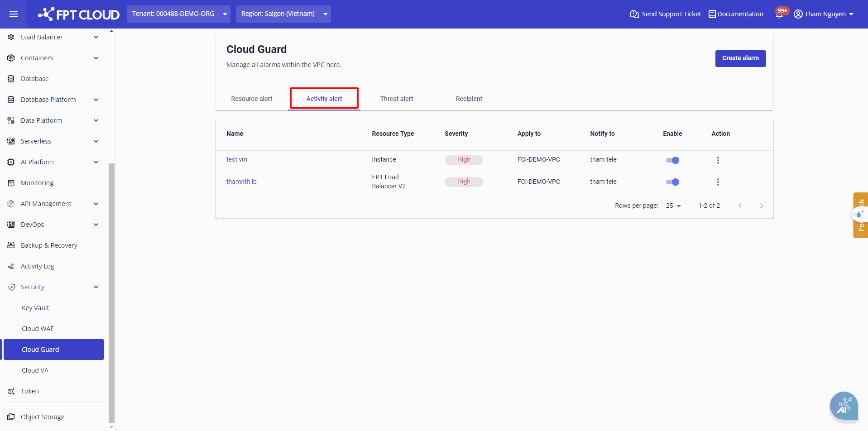
Task: Switch to the Activity alert tab
Action: pos(324,99)
